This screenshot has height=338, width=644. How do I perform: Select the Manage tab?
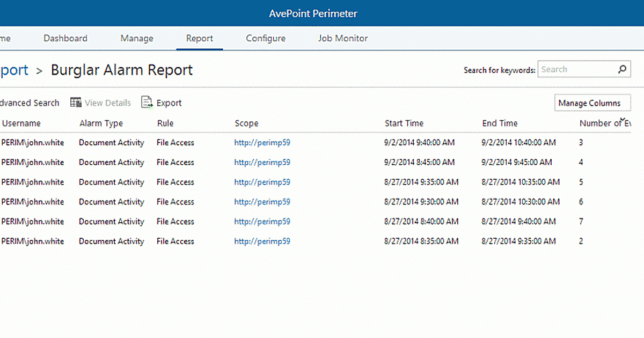click(x=136, y=38)
